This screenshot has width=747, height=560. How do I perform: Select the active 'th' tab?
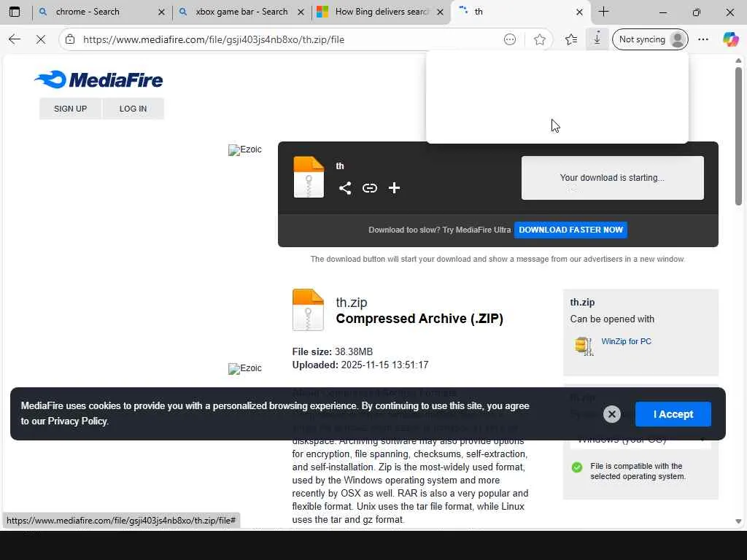click(x=521, y=12)
